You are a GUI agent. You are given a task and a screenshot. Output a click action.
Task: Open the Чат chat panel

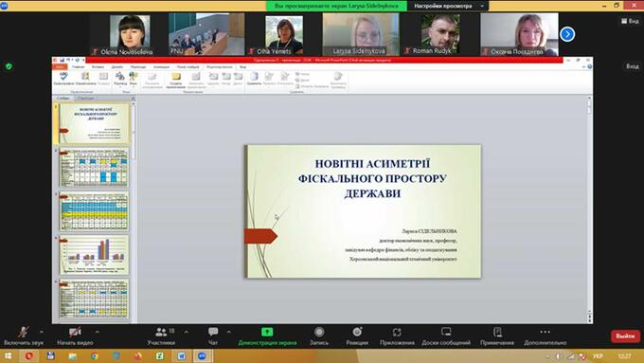(213, 336)
